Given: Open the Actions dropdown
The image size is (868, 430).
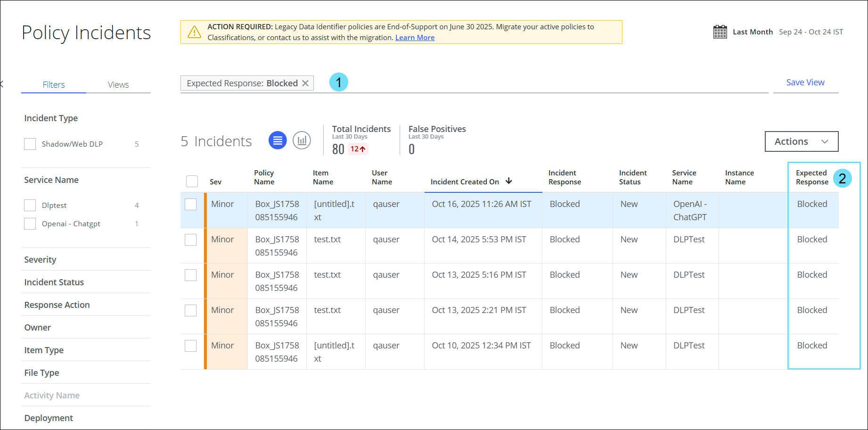Looking at the screenshot, I should coord(801,141).
